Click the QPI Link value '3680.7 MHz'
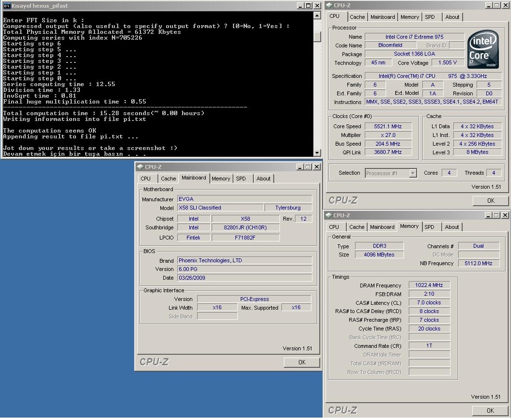Image resolution: width=511 pixels, height=420 pixels. pos(388,152)
